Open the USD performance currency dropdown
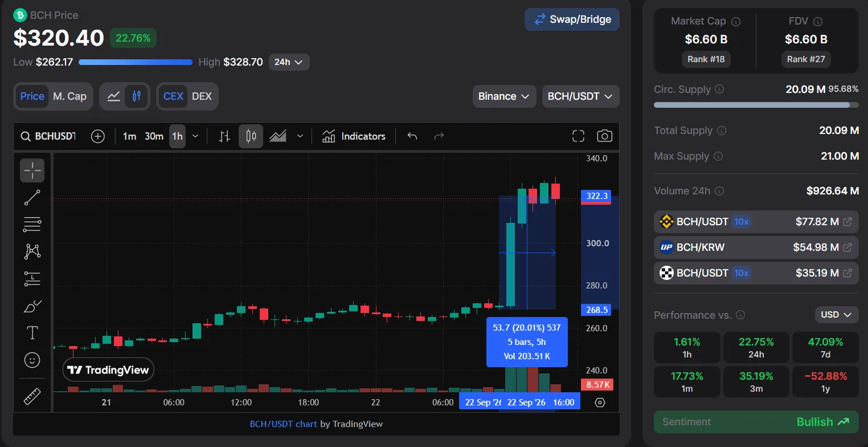This screenshot has width=868, height=447. tap(837, 315)
